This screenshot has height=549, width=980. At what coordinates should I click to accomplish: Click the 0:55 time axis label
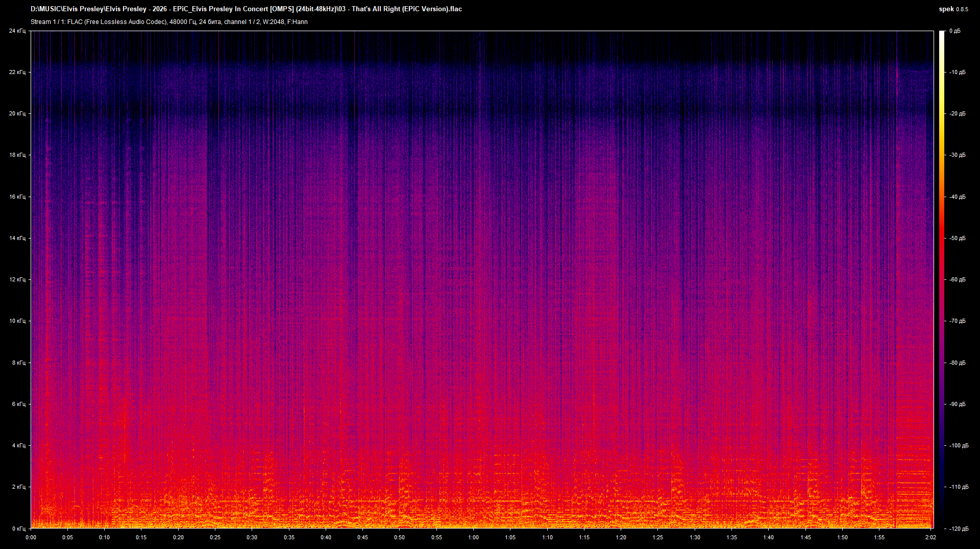click(437, 537)
